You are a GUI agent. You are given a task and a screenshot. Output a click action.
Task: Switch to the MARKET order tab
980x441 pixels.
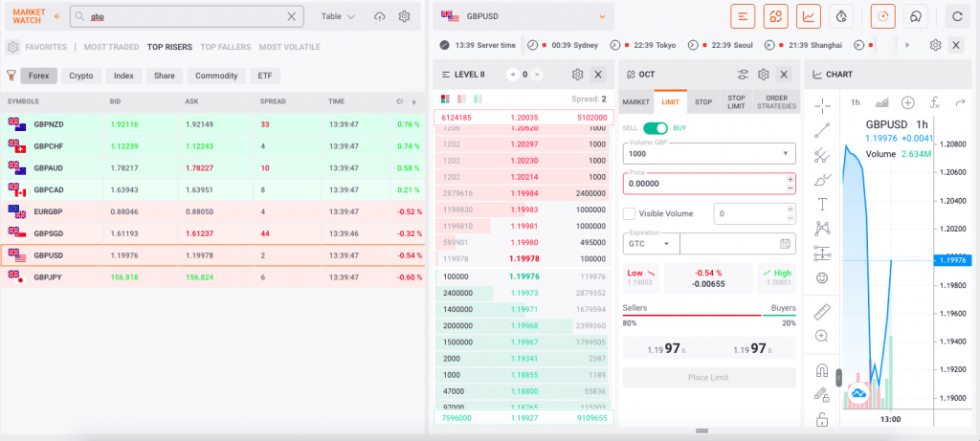click(636, 101)
